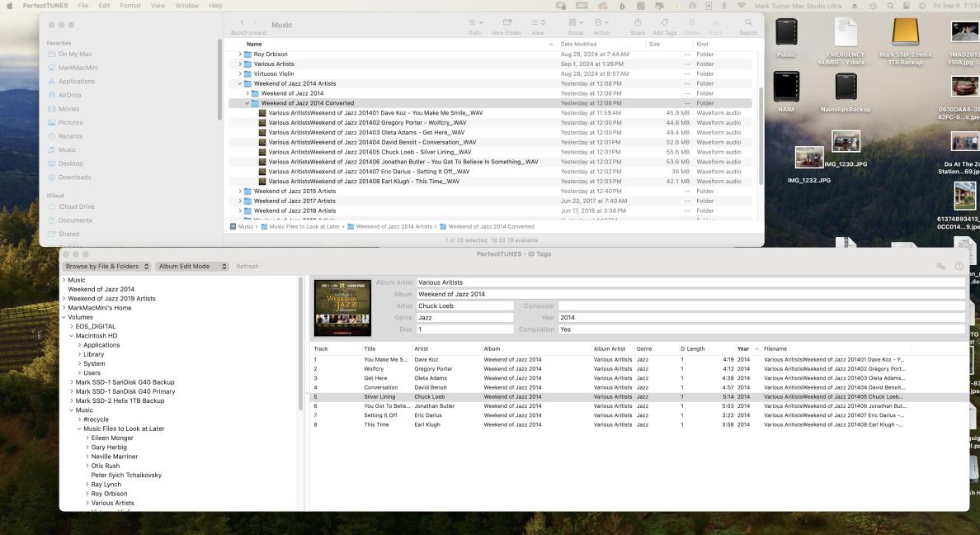Expand the Roy Orbison folder in Finder
980x535 pixels.
tap(240, 54)
